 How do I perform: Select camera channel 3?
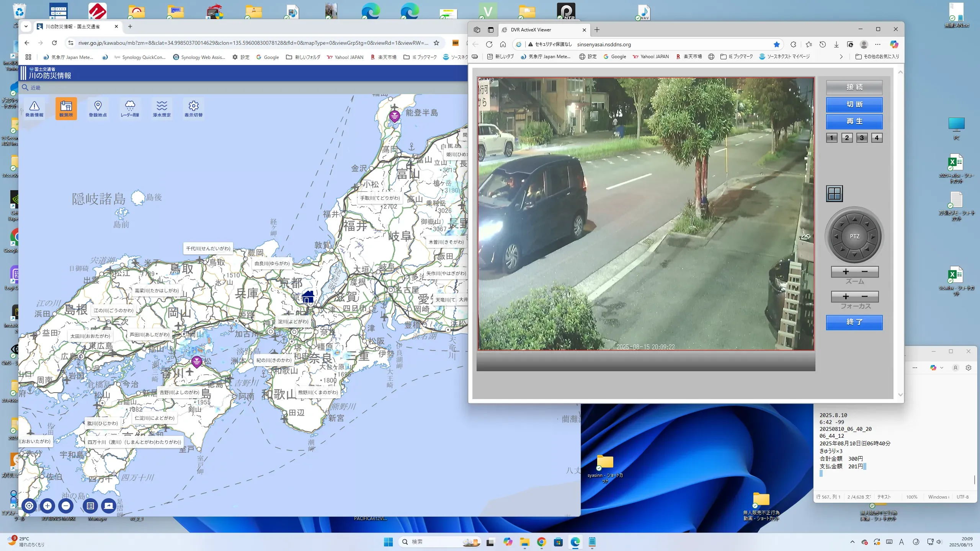tap(862, 138)
